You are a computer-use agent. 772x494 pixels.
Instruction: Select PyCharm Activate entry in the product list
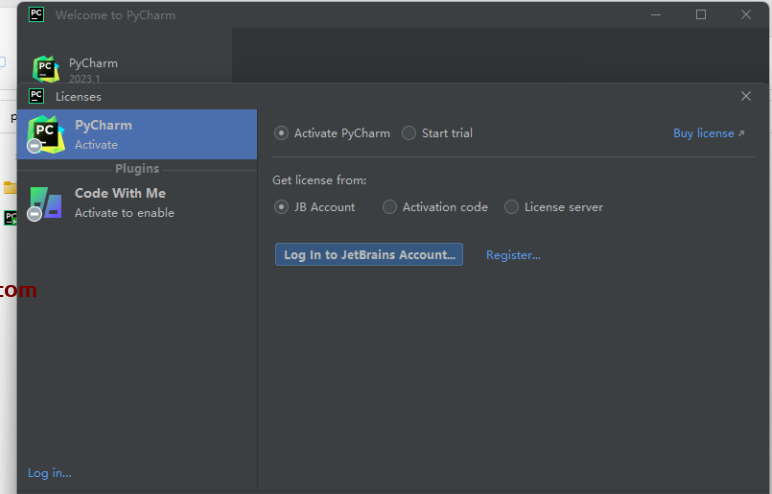137,134
